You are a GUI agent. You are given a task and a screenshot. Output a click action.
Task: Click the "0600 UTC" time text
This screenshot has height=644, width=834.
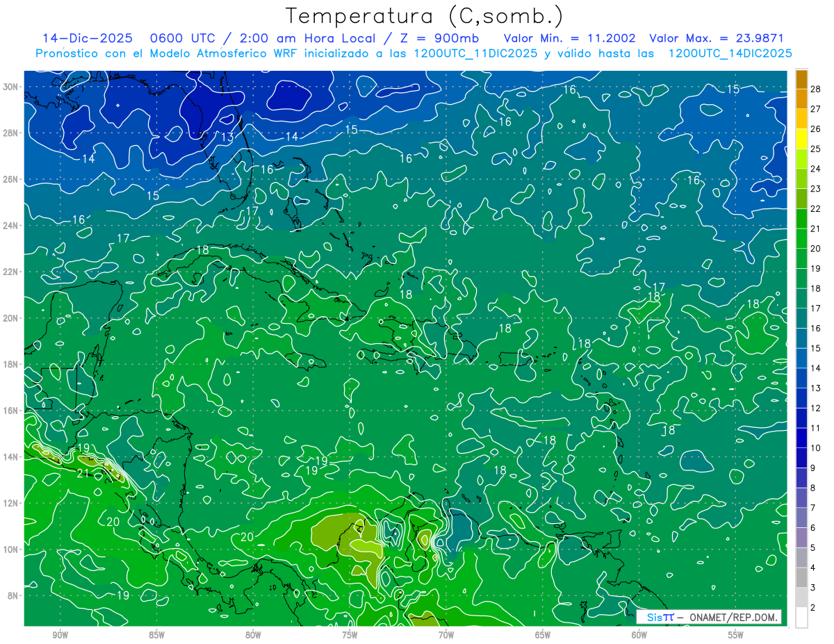point(183,38)
